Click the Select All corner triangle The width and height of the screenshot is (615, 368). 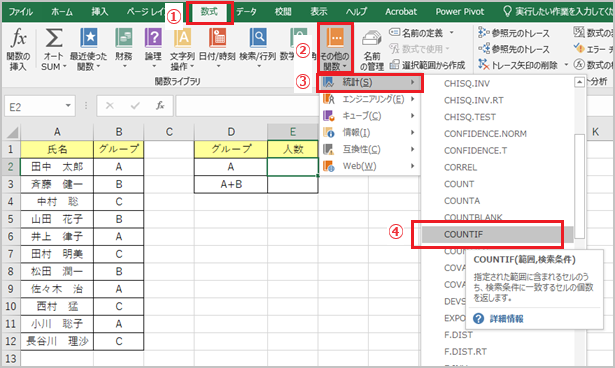tap(12, 132)
